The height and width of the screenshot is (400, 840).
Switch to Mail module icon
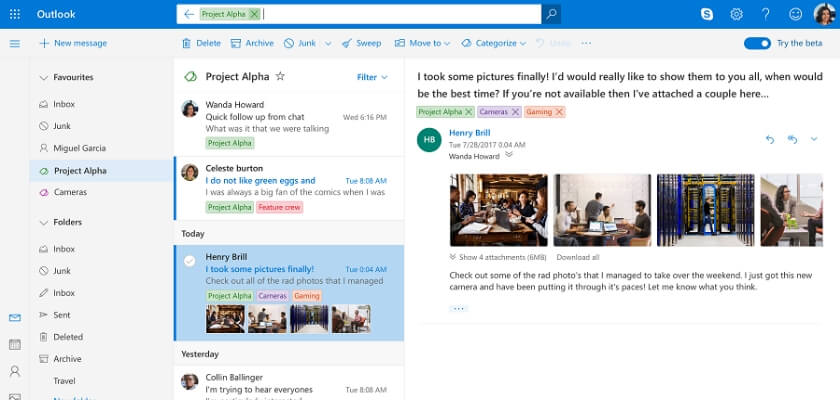[15, 318]
